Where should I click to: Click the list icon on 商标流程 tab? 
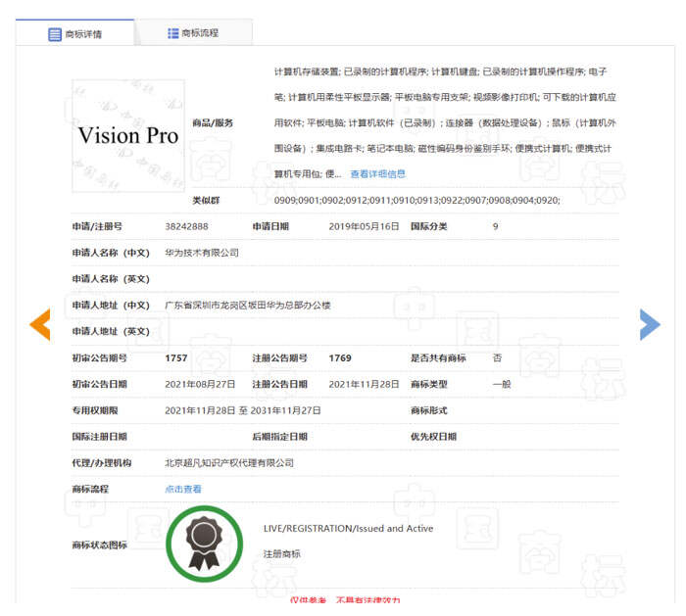[x=173, y=33]
